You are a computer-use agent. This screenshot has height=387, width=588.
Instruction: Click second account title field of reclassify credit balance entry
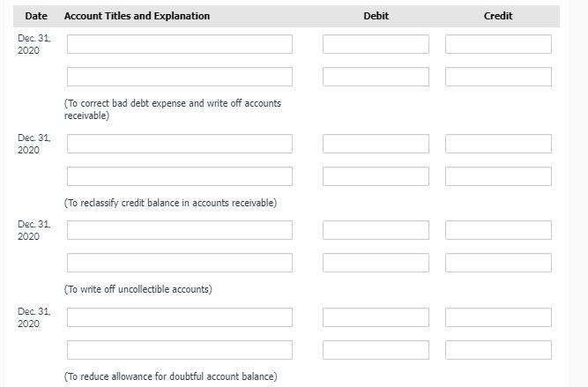point(180,176)
